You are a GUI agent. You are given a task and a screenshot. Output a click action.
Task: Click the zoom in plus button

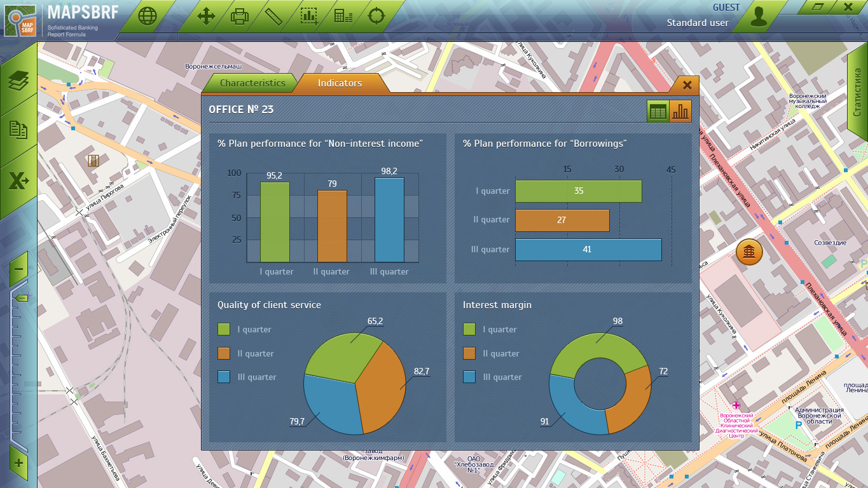tap(18, 463)
